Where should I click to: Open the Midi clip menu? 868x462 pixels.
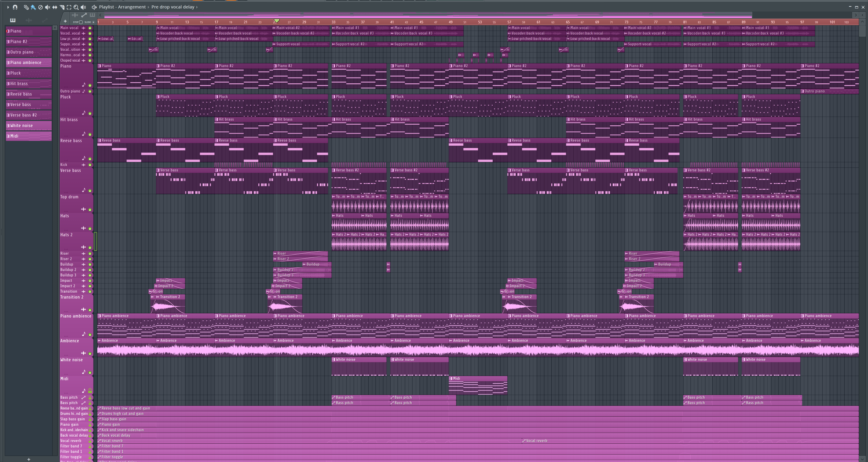[x=451, y=379]
